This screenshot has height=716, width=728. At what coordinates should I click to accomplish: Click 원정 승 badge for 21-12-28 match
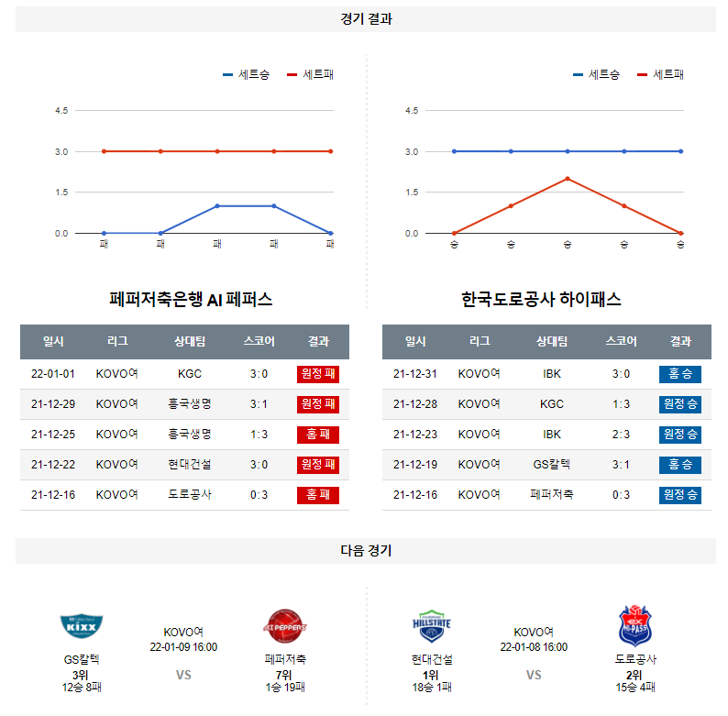coord(680,404)
